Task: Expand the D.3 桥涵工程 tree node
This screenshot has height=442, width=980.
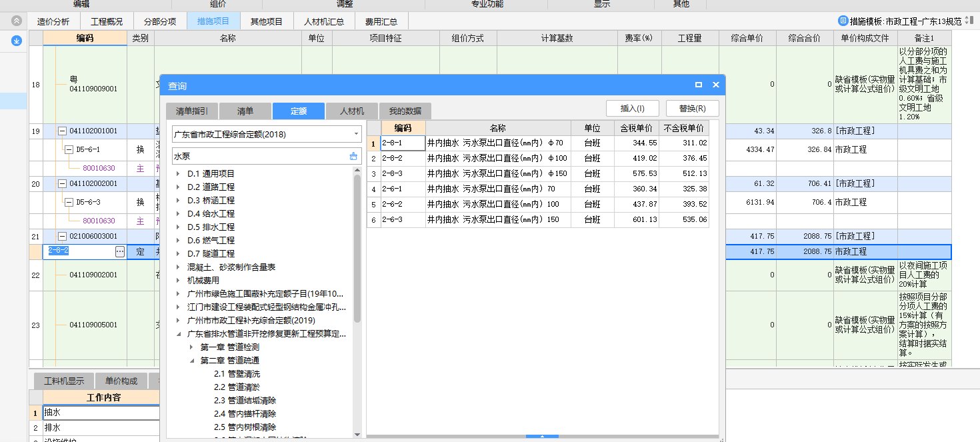Action: coord(178,200)
